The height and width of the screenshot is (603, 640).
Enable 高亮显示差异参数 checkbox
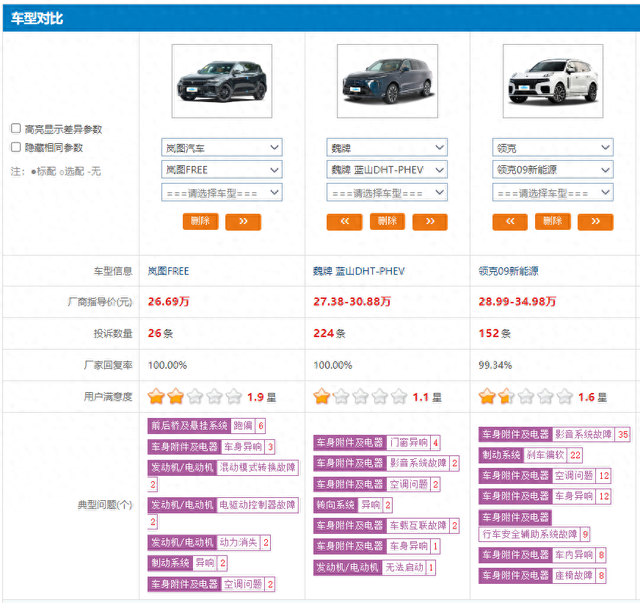16,129
